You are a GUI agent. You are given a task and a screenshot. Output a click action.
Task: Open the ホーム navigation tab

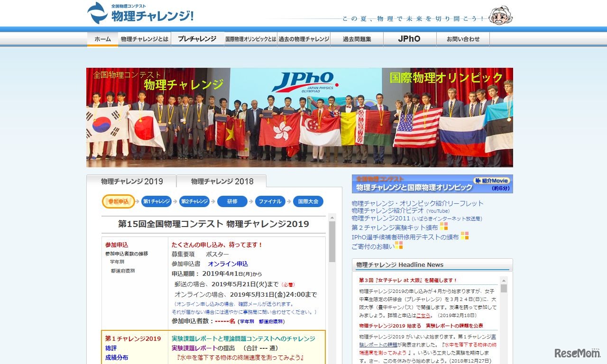click(x=102, y=39)
